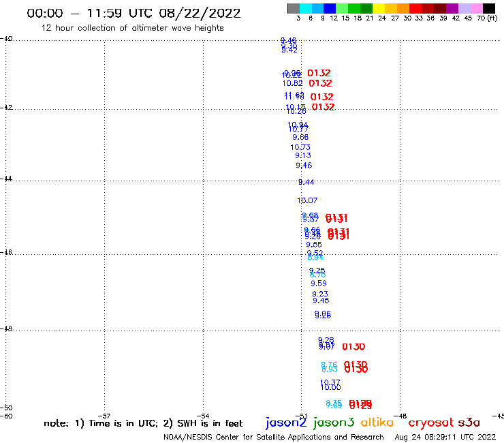Click the wave height reading 10.73

[300, 147]
